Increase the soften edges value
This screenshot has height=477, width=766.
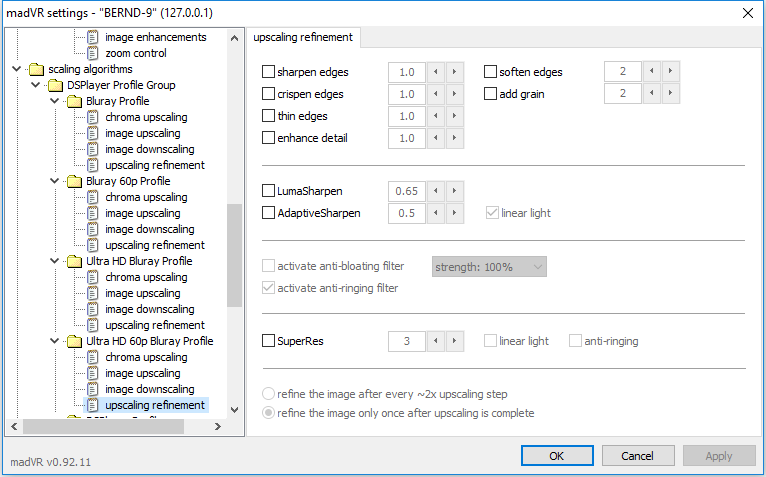670,71
